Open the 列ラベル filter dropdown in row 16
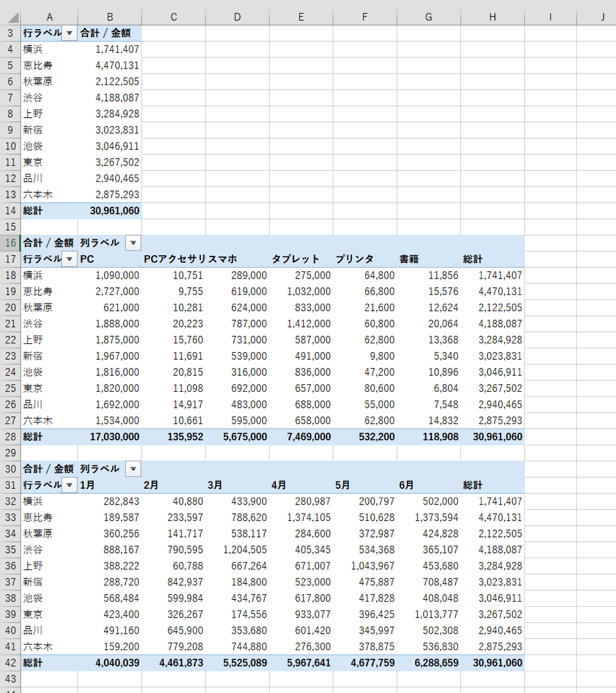The image size is (616, 693). (133, 243)
